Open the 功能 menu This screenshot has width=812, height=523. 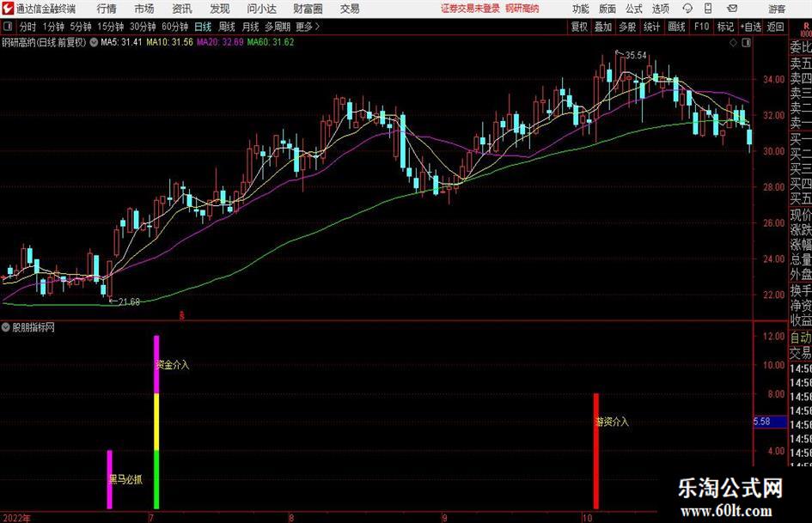point(581,9)
